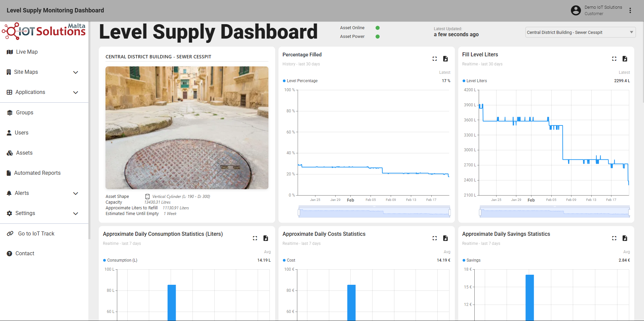Click the Asset Online green status indicator
The width and height of the screenshot is (644, 321).
pyautogui.click(x=378, y=28)
